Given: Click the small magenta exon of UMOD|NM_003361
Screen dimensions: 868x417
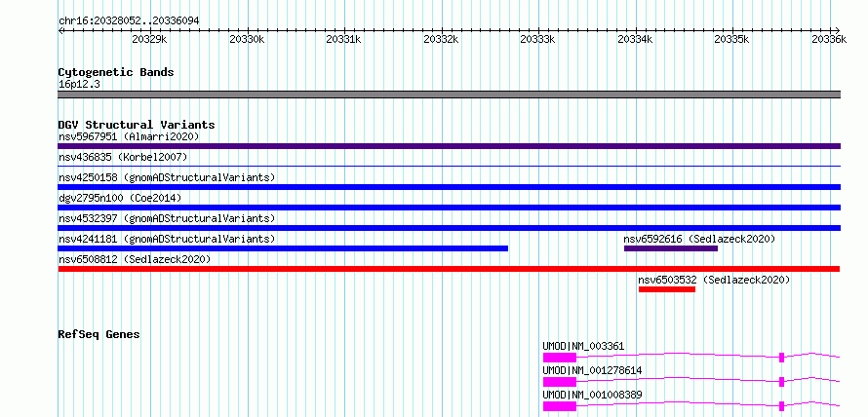Looking at the screenshot, I should [x=781, y=358].
